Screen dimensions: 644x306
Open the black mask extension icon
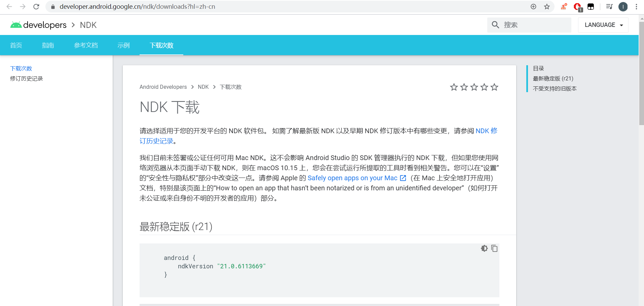591,6
